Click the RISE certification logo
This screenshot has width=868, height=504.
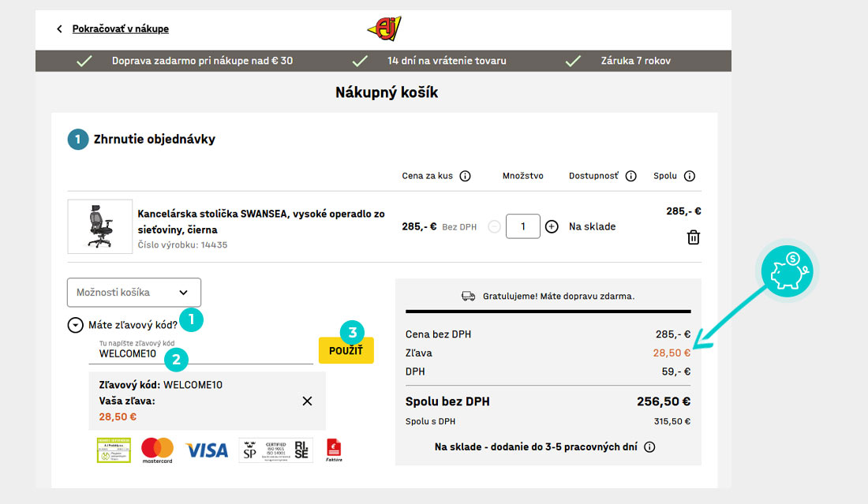click(x=301, y=450)
